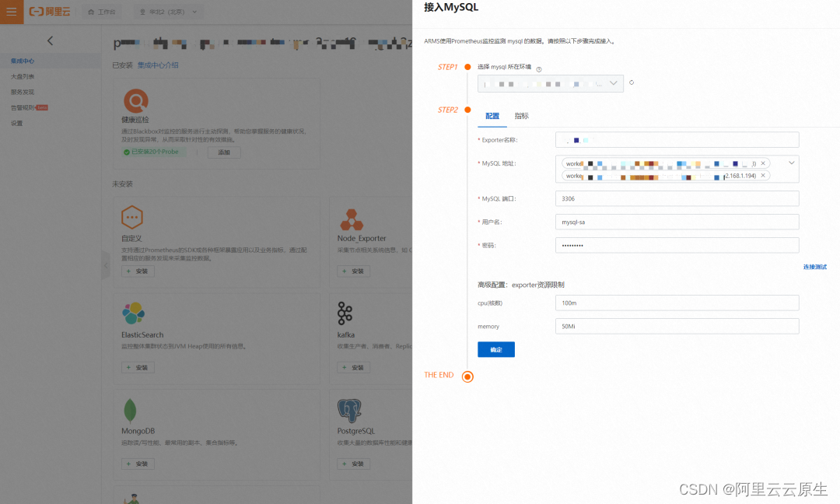The width and height of the screenshot is (840, 504).
Task: Focus the 用户名 field with mysql-sa
Action: pos(677,222)
